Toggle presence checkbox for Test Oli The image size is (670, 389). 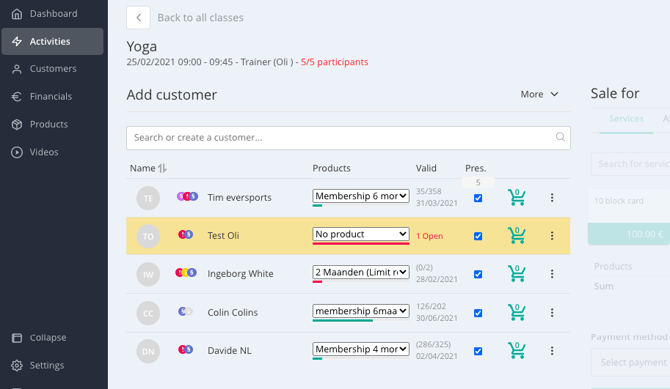coord(478,236)
